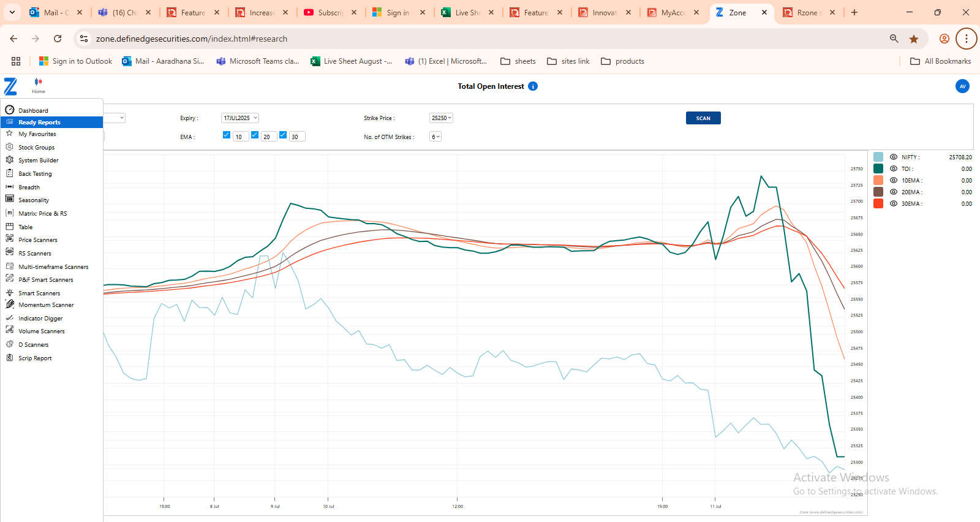Toggle 20EMA series visibility eye

(x=894, y=192)
